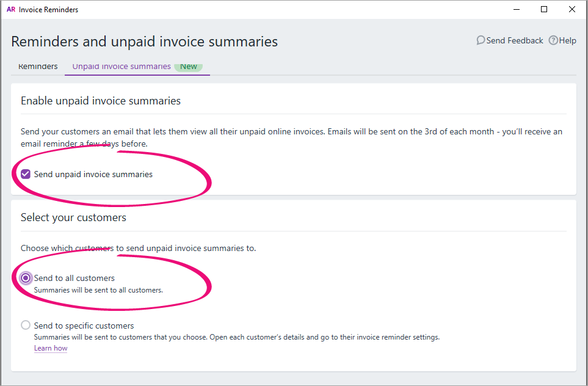Click the Send Feedback text link
The image size is (588, 386).
[x=515, y=40]
